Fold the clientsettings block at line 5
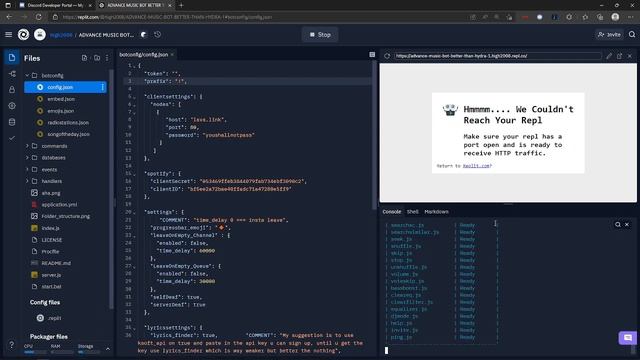The height and width of the screenshot is (360, 640). point(134,97)
